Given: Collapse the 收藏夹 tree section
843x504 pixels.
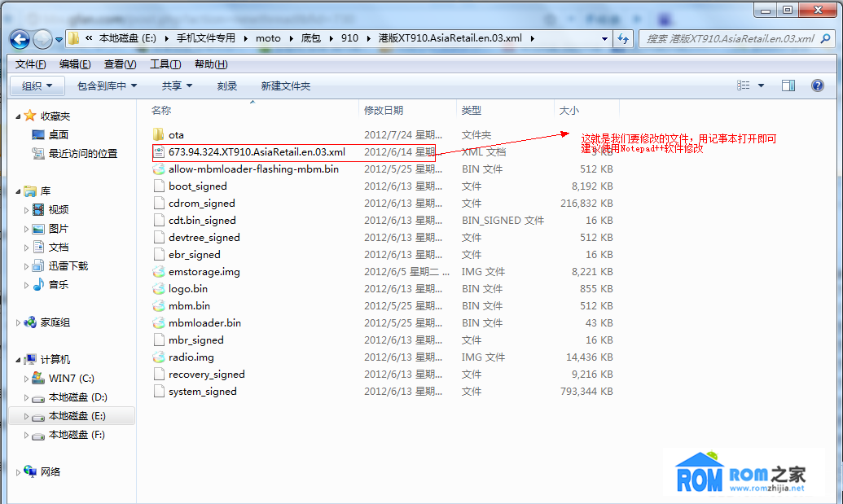Looking at the screenshot, I should coord(18,116).
